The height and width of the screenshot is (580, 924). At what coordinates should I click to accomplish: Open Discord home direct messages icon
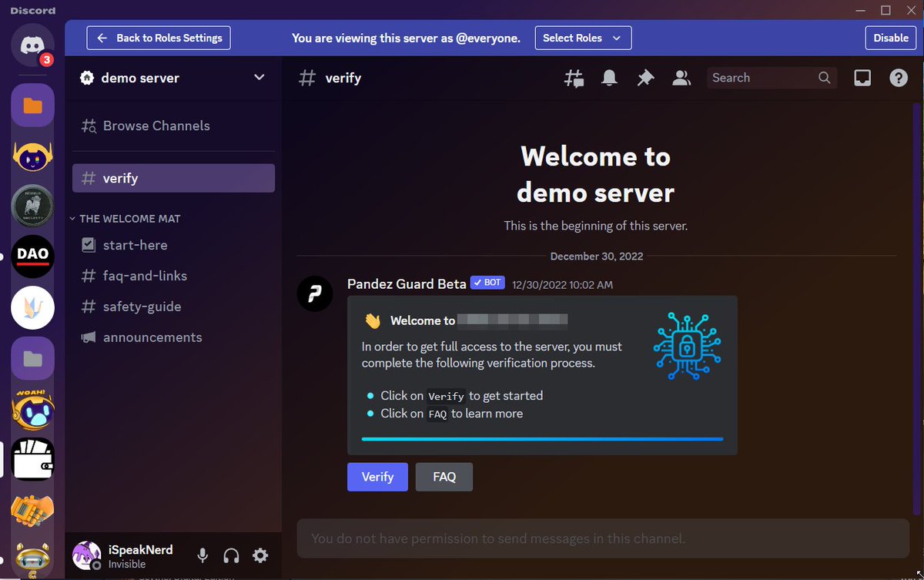[32, 45]
